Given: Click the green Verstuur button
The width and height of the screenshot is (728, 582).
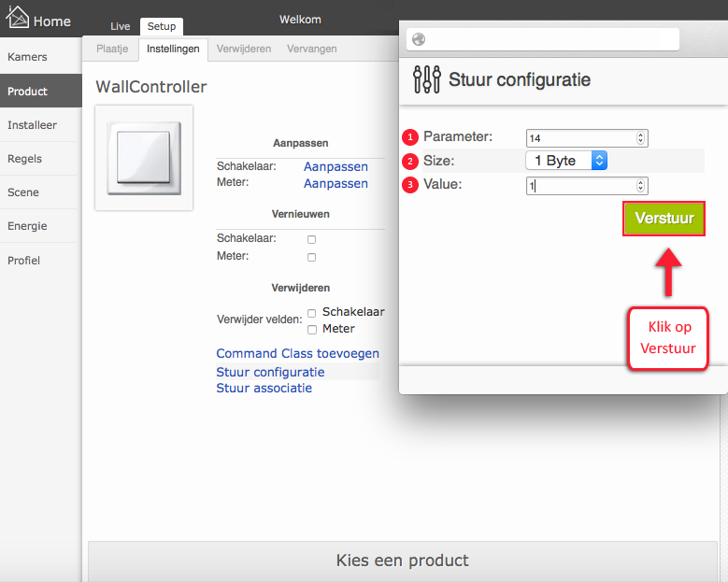Looking at the screenshot, I should pyautogui.click(x=664, y=219).
